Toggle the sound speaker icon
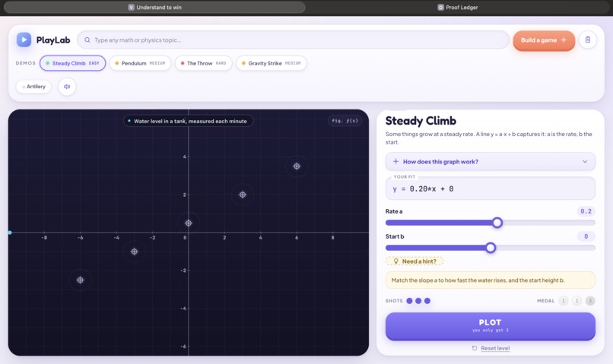613x364 pixels. pyautogui.click(x=67, y=87)
